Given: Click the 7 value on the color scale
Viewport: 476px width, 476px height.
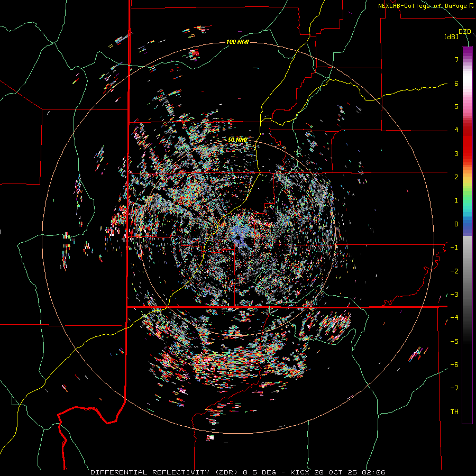Looking at the screenshot, I should click(x=456, y=60).
